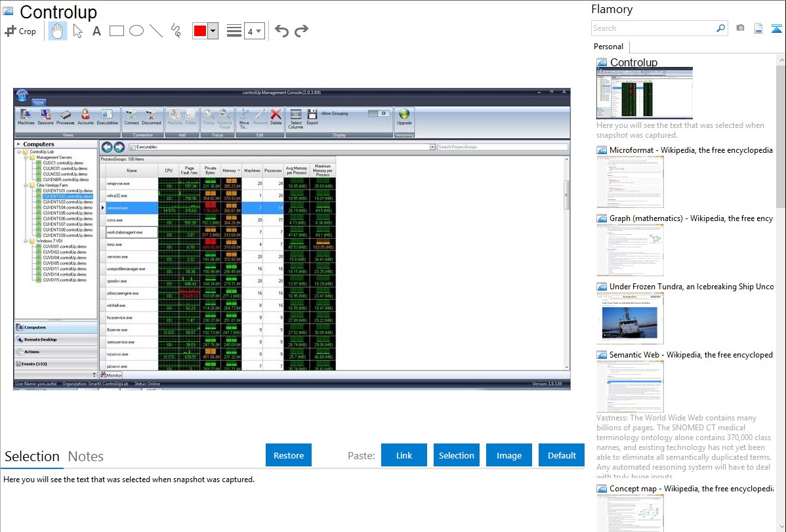Click the Paste Image button
Viewport: 786px width, 532px height.
click(508, 455)
